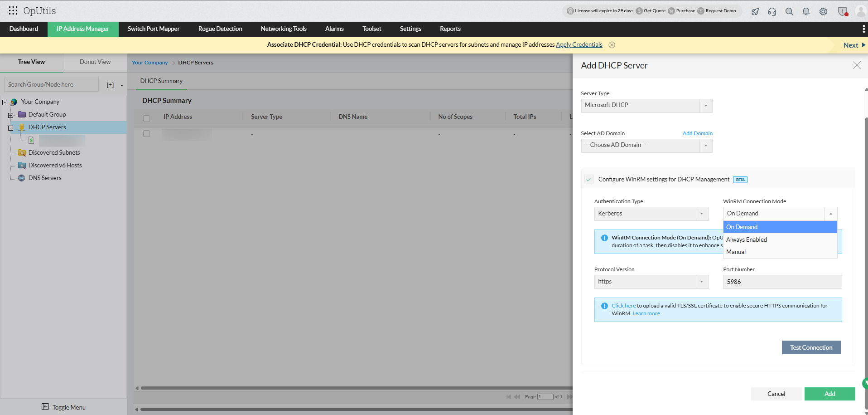Click the user profile avatar
The image size is (868, 415).
click(x=861, y=11)
